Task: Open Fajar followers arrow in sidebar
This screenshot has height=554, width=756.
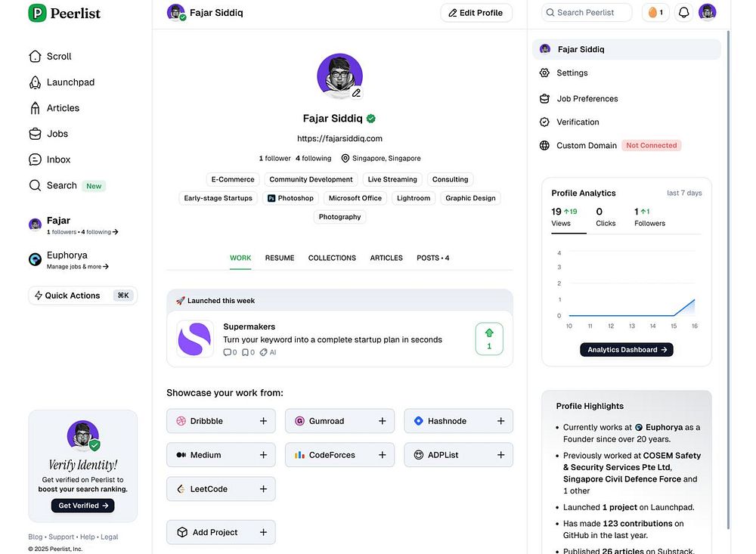Action: click(115, 232)
